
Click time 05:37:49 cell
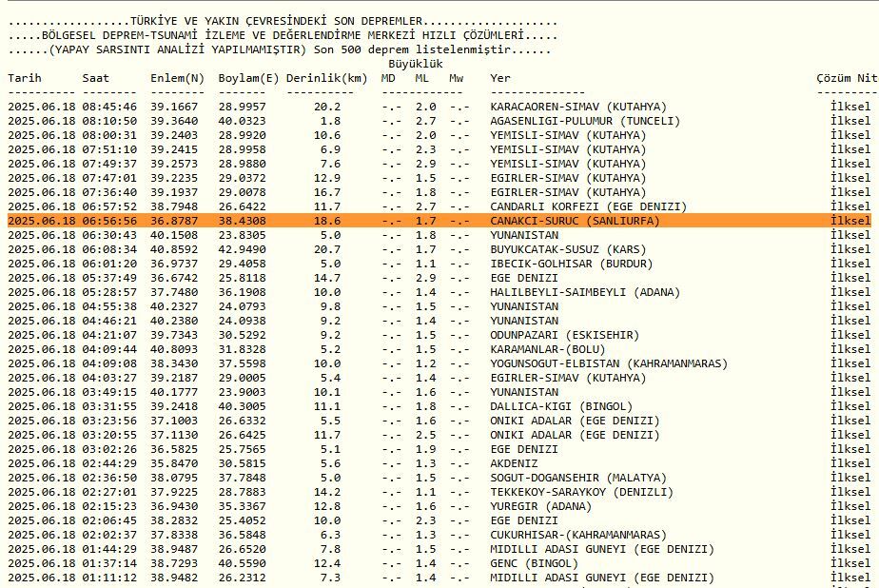[x=109, y=278]
